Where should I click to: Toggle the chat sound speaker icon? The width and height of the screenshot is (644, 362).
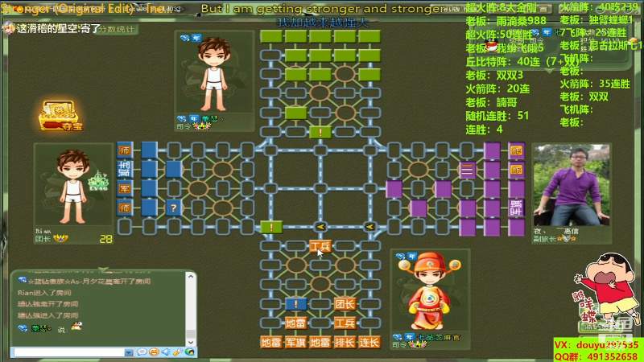166,352
